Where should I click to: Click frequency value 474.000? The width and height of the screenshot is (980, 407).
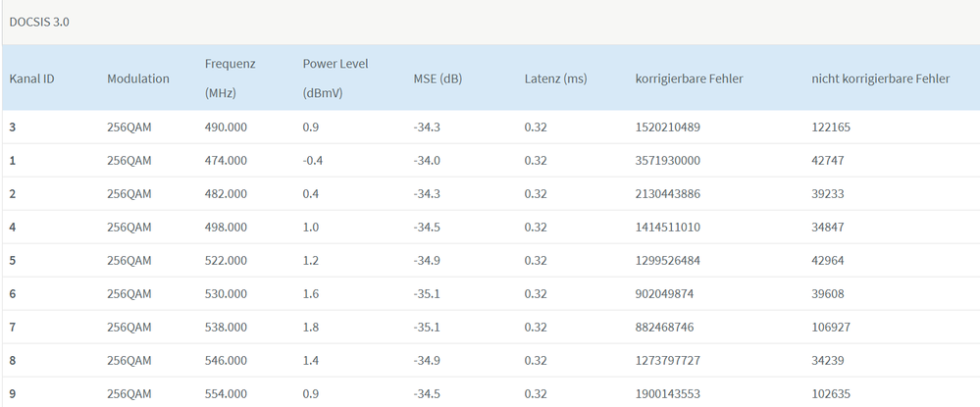click(x=226, y=160)
